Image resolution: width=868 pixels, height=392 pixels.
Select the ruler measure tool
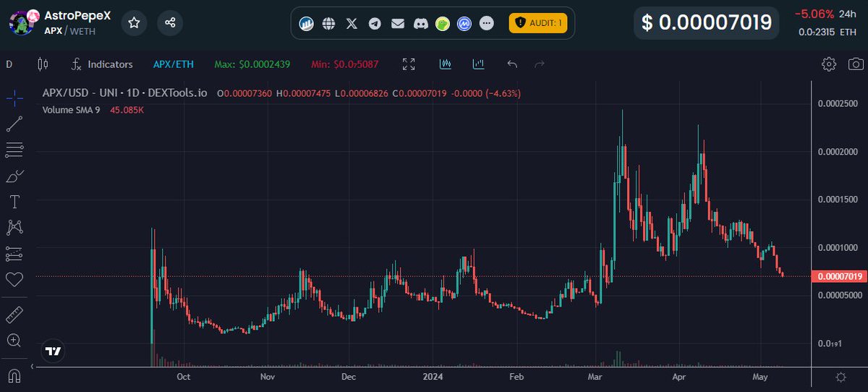pyautogui.click(x=14, y=315)
